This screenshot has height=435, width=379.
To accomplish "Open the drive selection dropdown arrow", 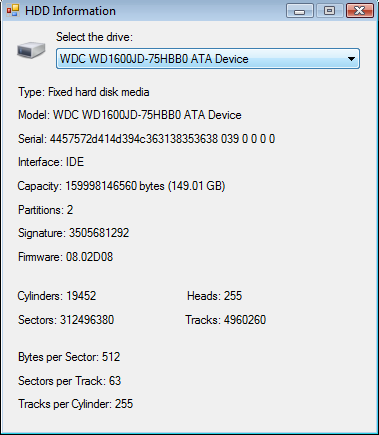I will (x=351, y=59).
